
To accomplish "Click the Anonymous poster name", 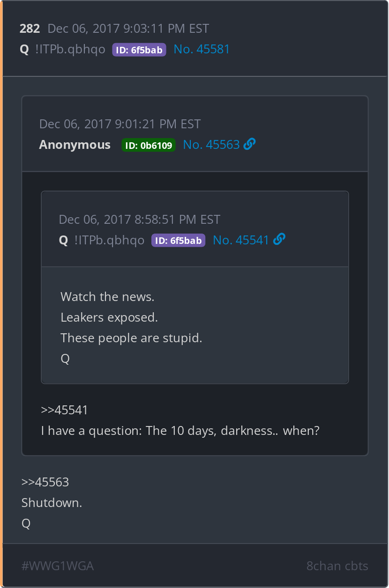I will click(75, 145).
